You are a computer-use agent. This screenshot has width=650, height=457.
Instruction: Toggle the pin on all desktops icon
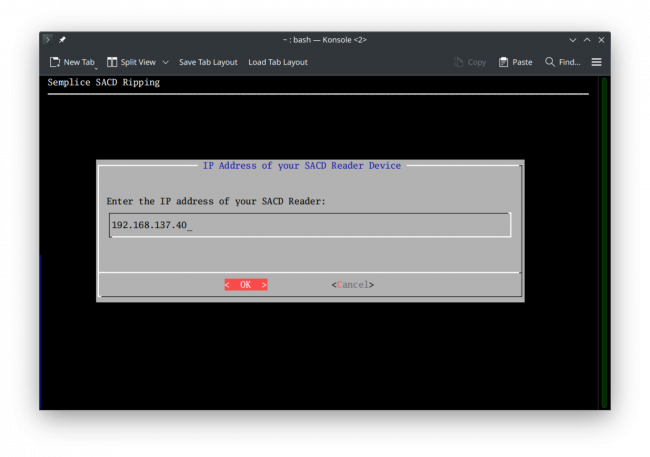(62, 40)
